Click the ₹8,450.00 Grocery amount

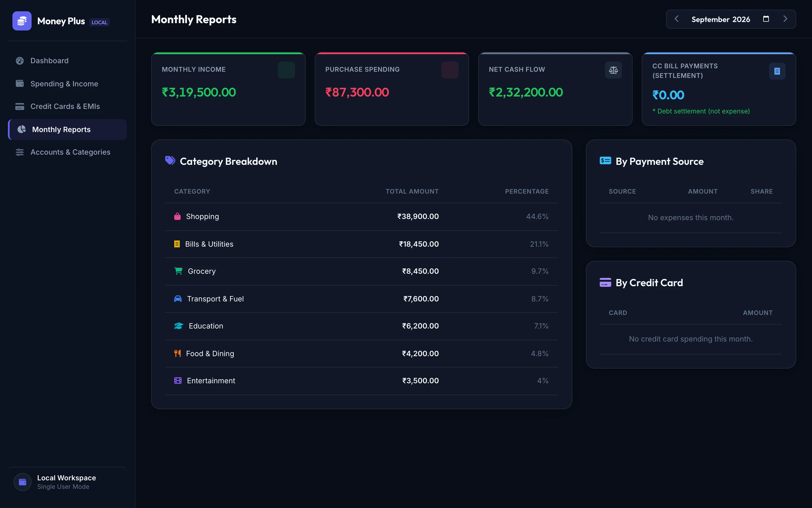click(x=420, y=271)
